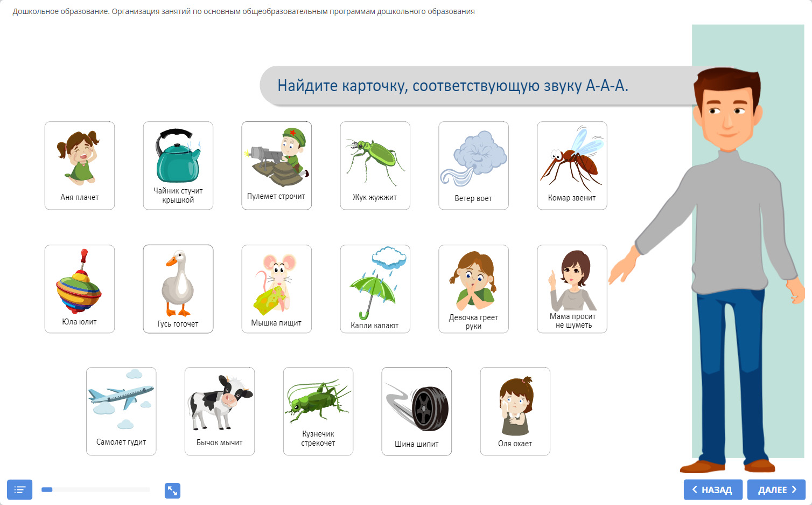The width and height of the screenshot is (812, 505).
Task: Select the mouse card 'Мышка пищит'
Action: click(277, 289)
